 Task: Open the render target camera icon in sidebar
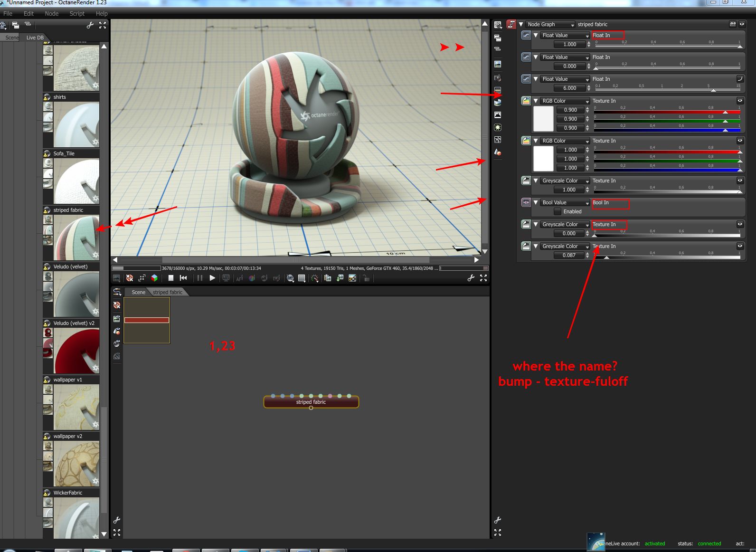[x=498, y=25]
